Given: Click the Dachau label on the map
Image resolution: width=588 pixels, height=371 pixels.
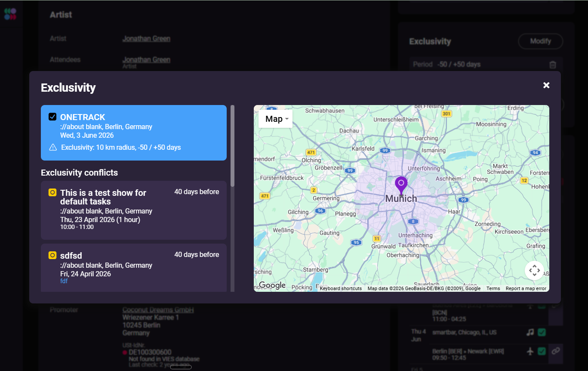Looking at the screenshot, I should click(x=349, y=131).
